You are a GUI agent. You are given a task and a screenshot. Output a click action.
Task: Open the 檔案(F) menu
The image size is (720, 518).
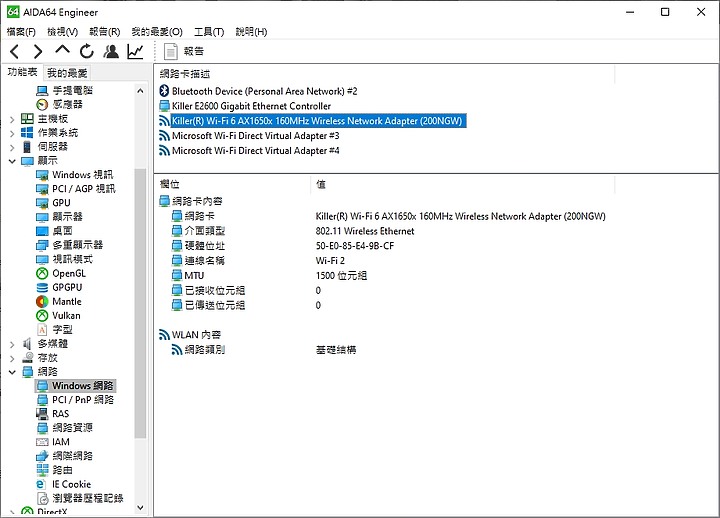pos(21,32)
